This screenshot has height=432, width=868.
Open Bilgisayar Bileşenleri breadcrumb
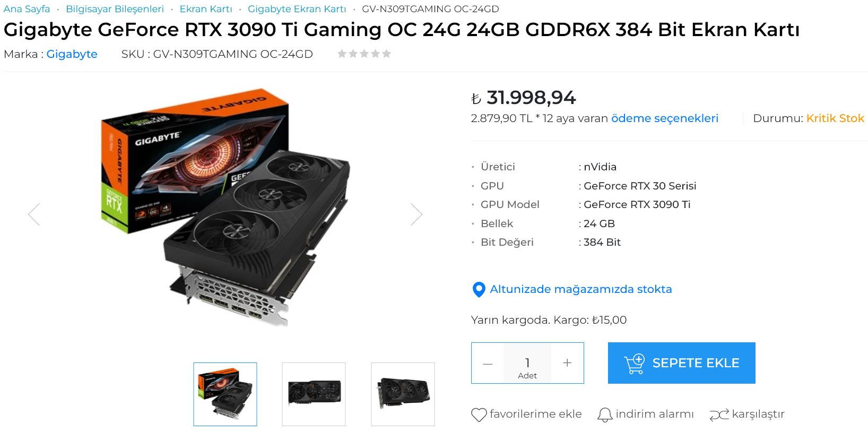coord(115,9)
